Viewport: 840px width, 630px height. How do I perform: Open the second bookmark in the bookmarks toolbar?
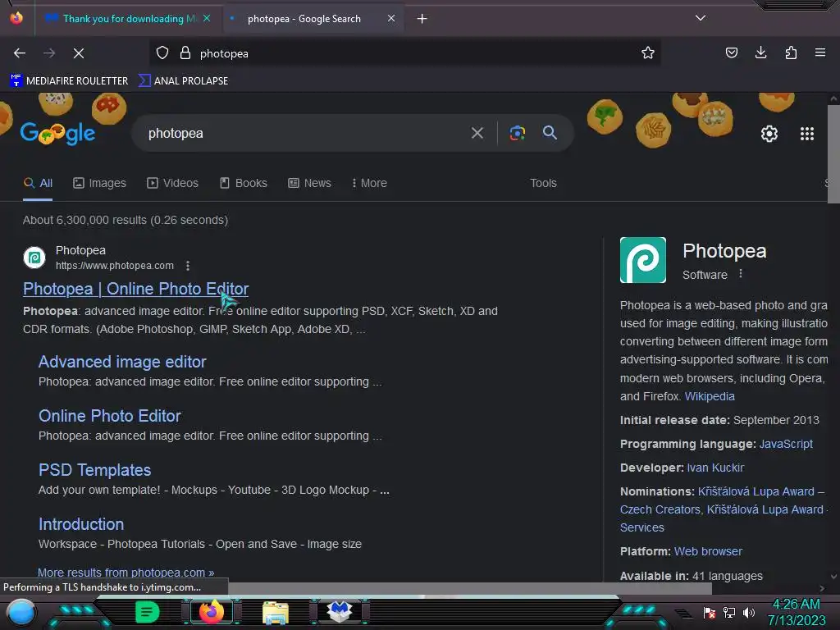click(183, 81)
